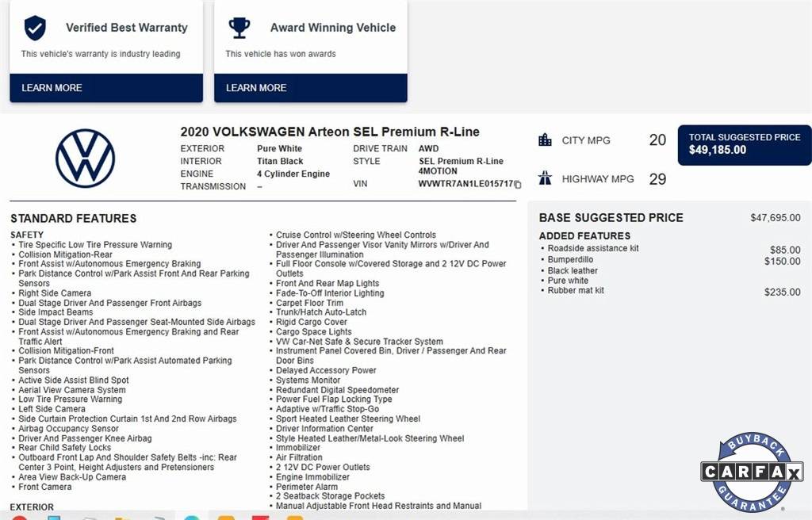
Task: Click the Titan Black interior value
Action: 280,161
